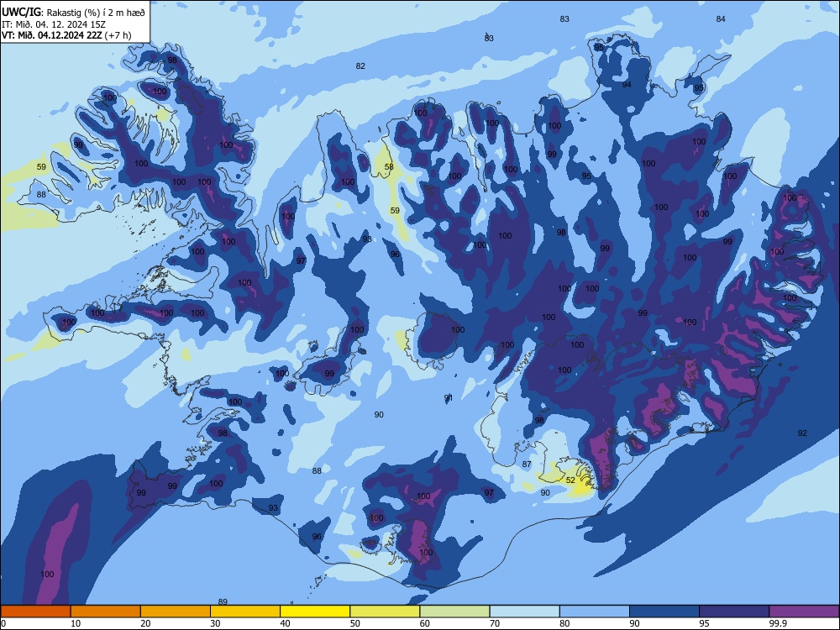
Task: Click the legend tick label '60'
Action: coord(425,623)
